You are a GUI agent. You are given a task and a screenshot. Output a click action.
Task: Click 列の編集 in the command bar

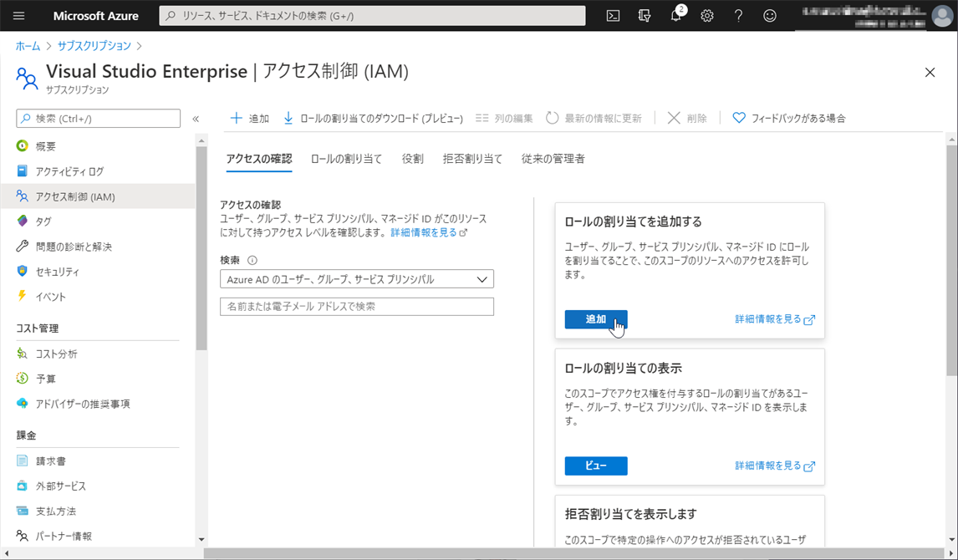(x=504, y=118)
